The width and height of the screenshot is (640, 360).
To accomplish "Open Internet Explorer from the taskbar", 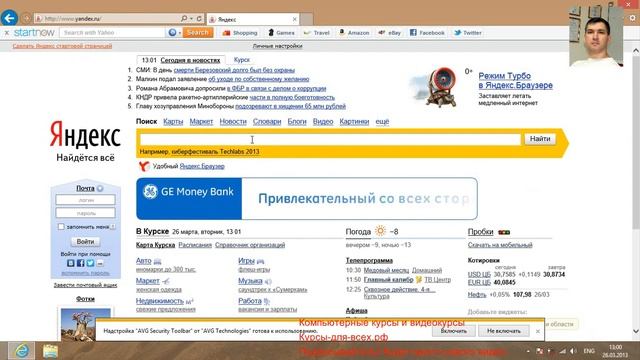I will (22, 351).
